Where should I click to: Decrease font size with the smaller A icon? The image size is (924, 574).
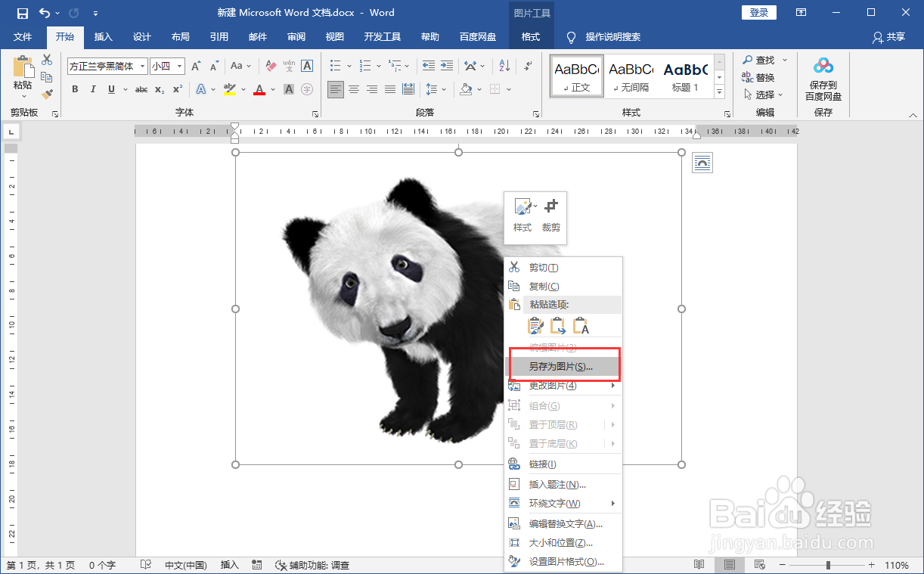tap(214, 67)
